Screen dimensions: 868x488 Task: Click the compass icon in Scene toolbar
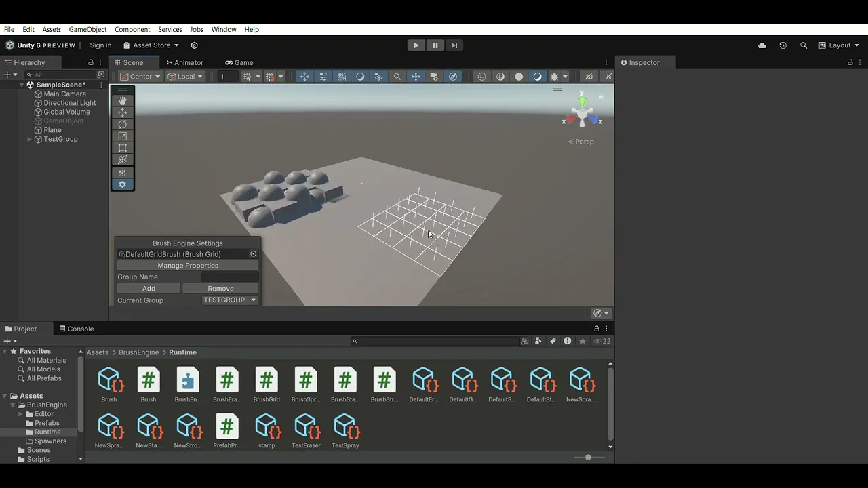coord(453,77)
